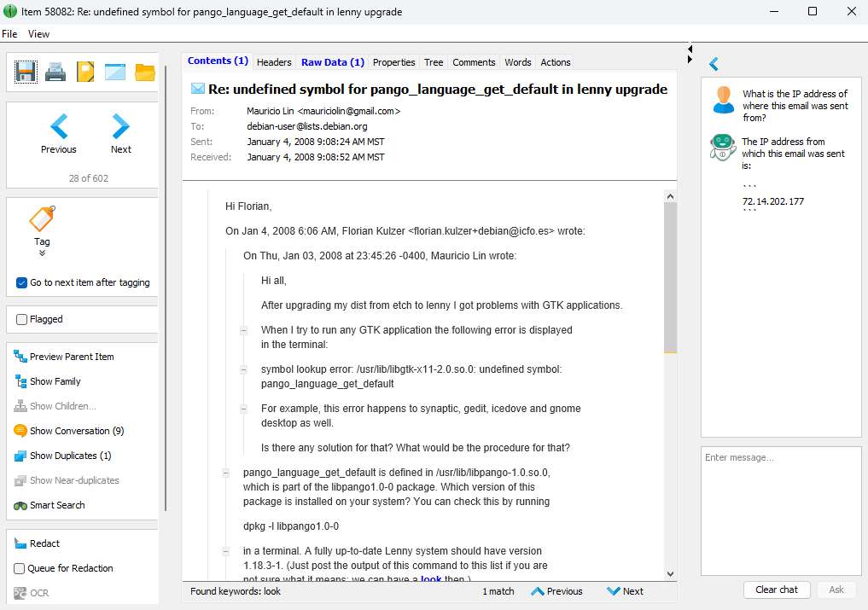Click the yellow note icon
This screenshot has height=610, width=868.
pyautogui.click(x=85, y=72)
